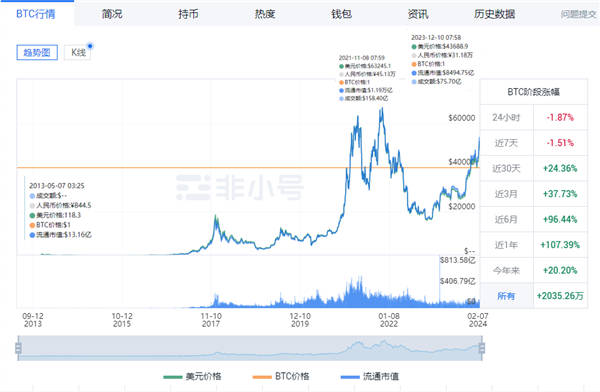Click the +96.44% value
This screenshot has height=392, width=600.
pyautogui.click(x=560, y=219)
